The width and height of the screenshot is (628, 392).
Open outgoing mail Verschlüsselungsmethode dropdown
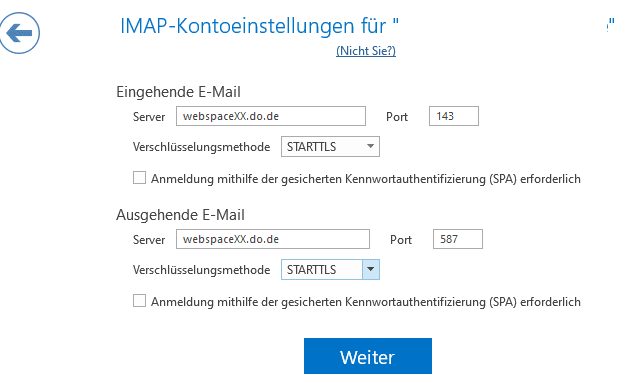(330, 269)
